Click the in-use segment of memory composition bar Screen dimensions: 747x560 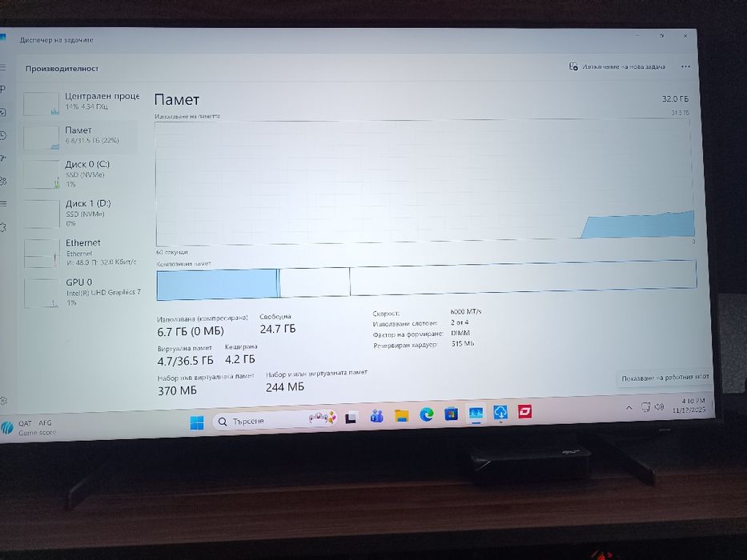[x=217, y=284]
